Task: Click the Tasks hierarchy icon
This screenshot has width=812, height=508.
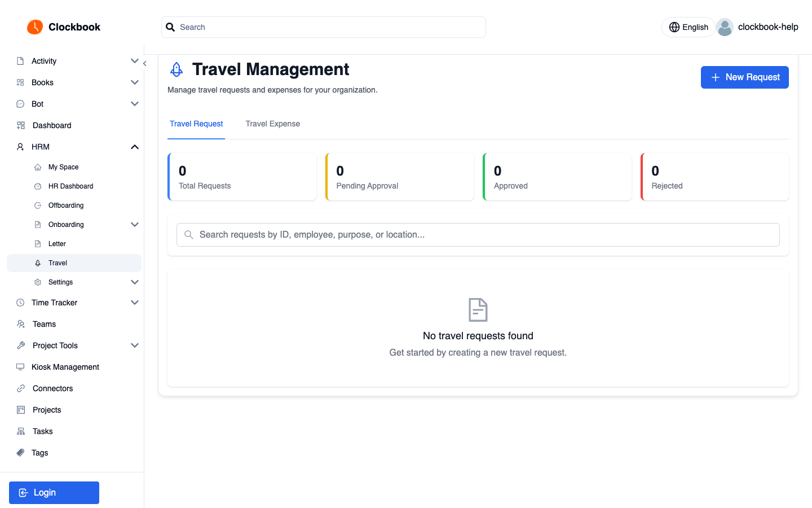Action: point(21,431)
